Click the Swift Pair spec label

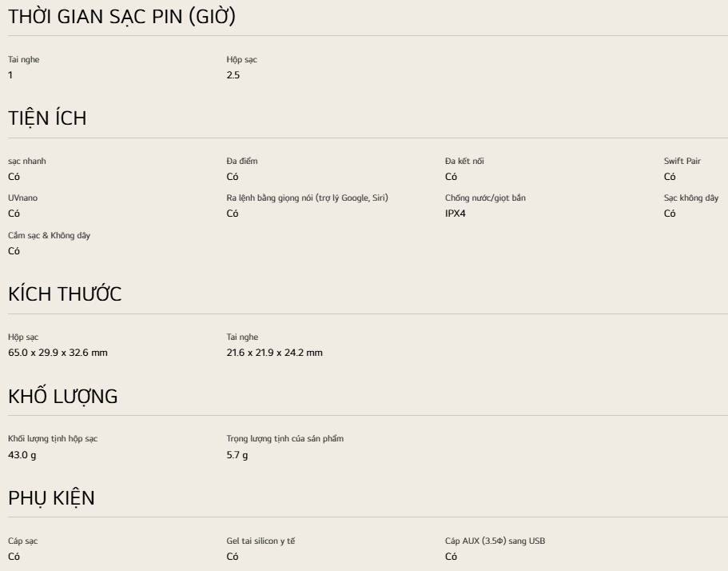(682, 161)
